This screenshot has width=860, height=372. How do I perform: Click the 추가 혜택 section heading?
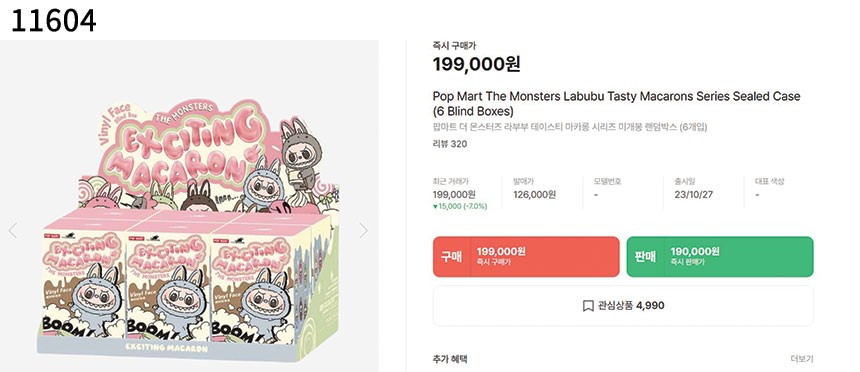click(x=450, y=359)
